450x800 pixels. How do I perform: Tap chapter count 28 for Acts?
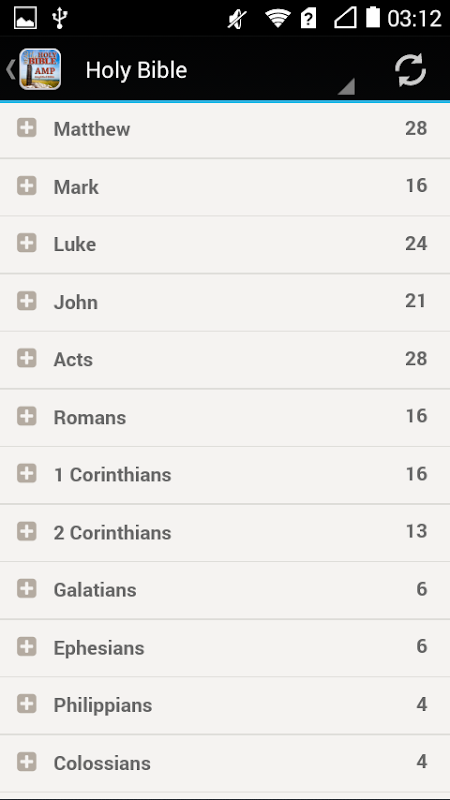point(416,359)
